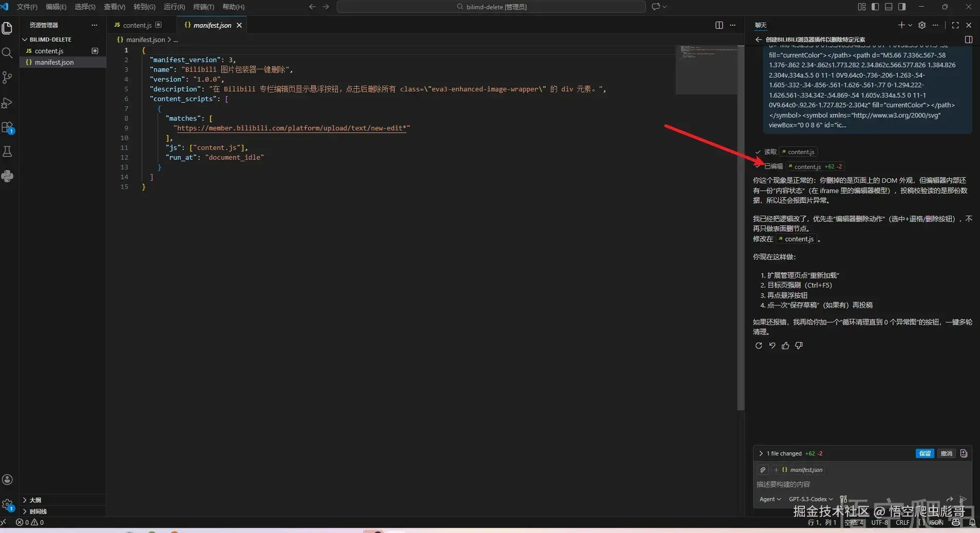Viewport: 980px width, 533px height.
Task: Send the chat message
Action: (x=963, y=499)
